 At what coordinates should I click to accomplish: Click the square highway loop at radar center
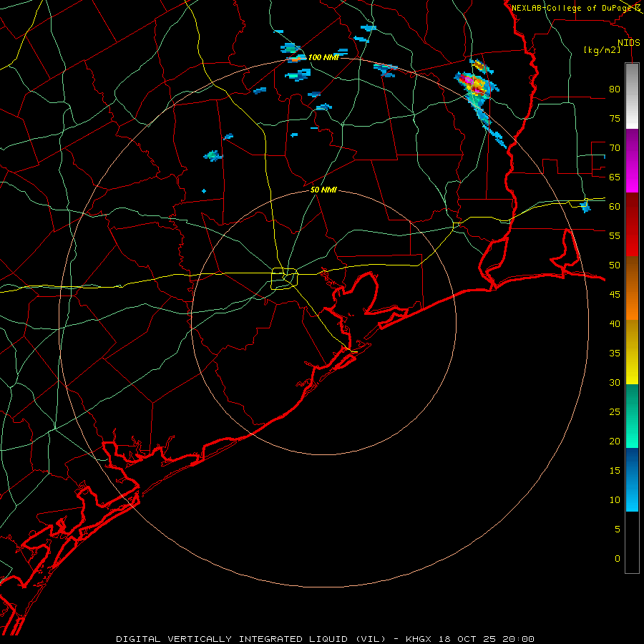click(x=285, y=278)
